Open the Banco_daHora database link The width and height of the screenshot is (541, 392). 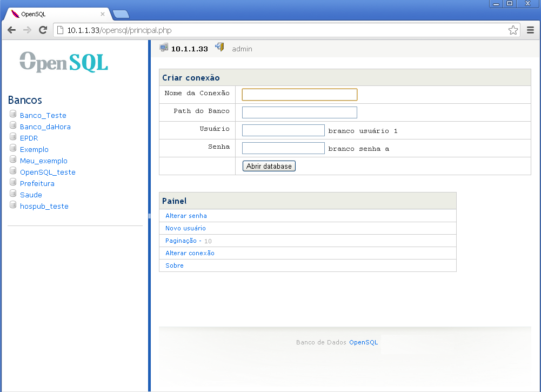click(45, 127)
